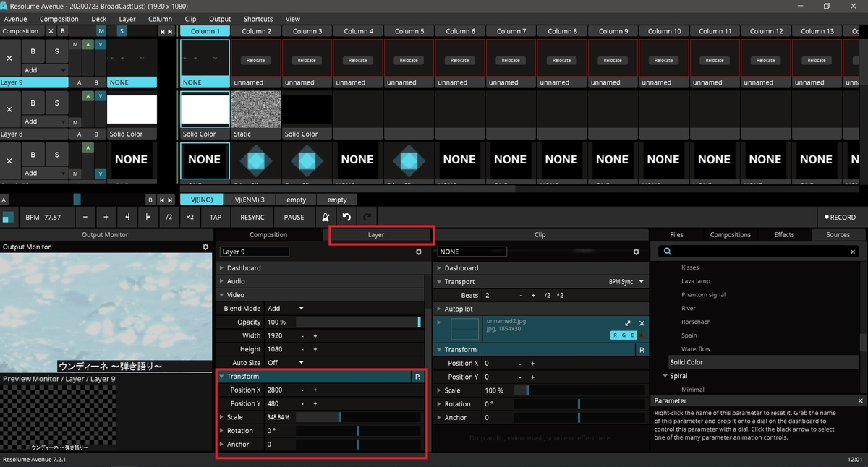Nudge BPM forward with push icon
Viewport: 868px width, 467px height.
pyautogui.click(x=148, y=217)
